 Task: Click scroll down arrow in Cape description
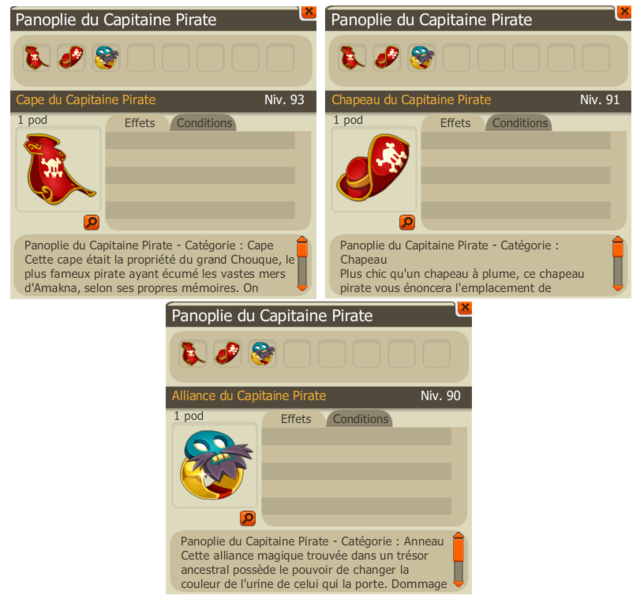[302, 288]
